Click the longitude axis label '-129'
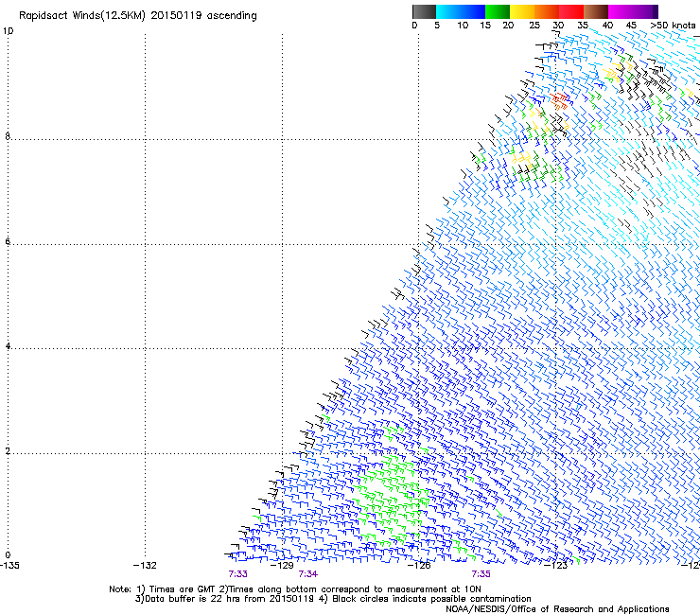700x615 pixels. [282, 566]
